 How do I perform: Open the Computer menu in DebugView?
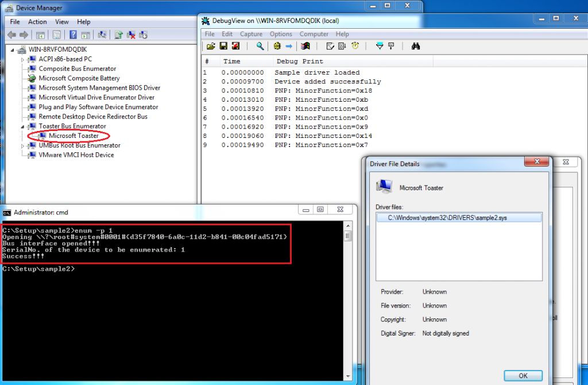coord(314,33)
